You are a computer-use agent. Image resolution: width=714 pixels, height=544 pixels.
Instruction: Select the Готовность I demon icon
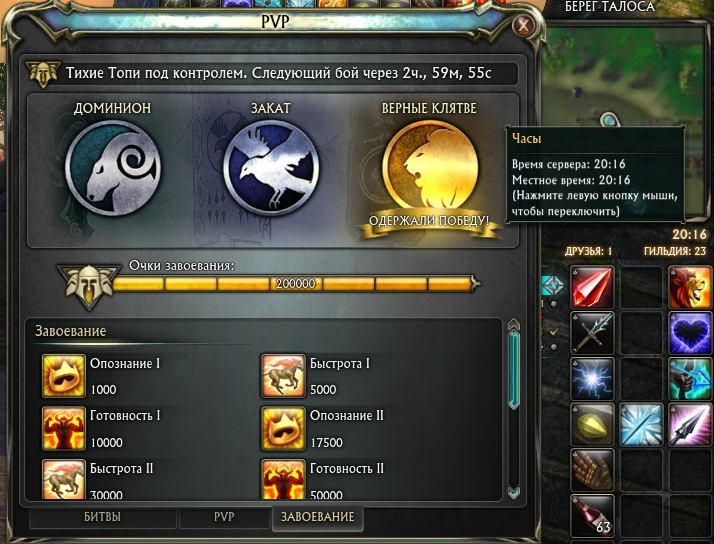(x=64, y=429)
